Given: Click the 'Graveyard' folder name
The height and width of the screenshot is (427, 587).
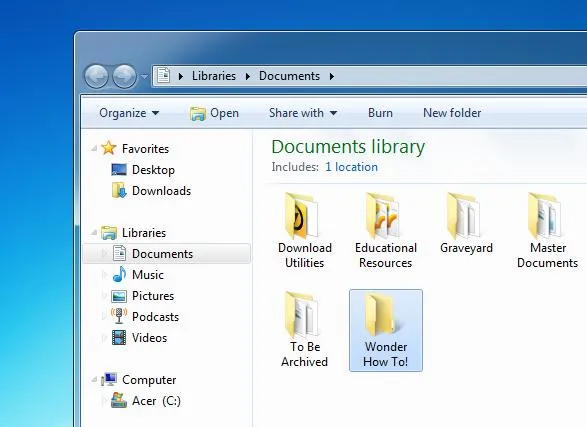Looking at the screenshot, I should pos(466,248).
